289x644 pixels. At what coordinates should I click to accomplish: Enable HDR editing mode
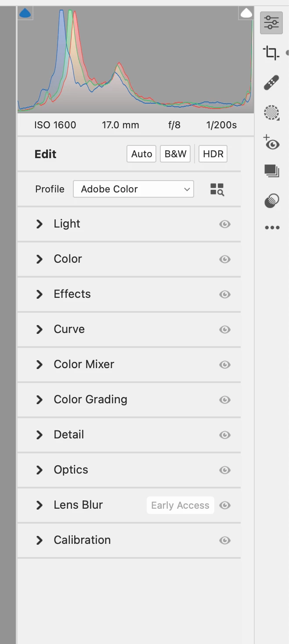213,154
